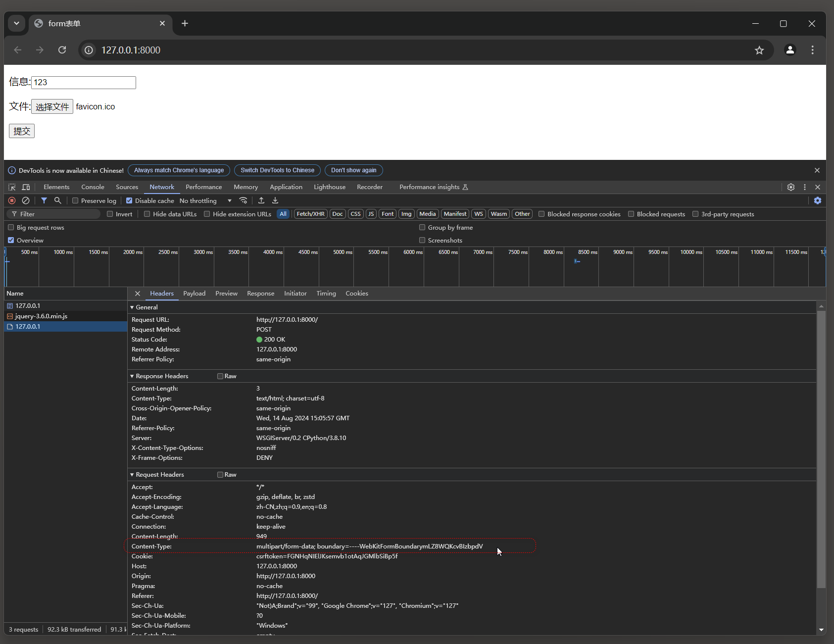Open a new browser tab
This screenshot has height=644, width=834.
click(185, 23)
